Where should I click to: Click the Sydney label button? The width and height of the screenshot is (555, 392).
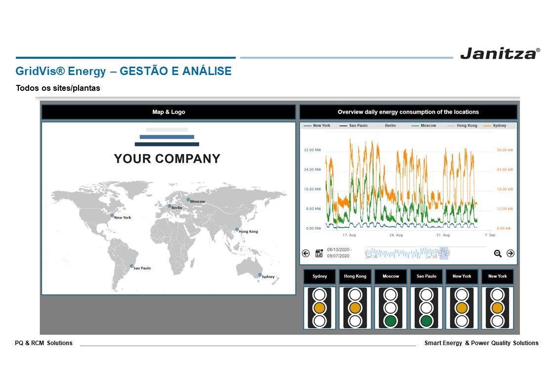point(320,276)
